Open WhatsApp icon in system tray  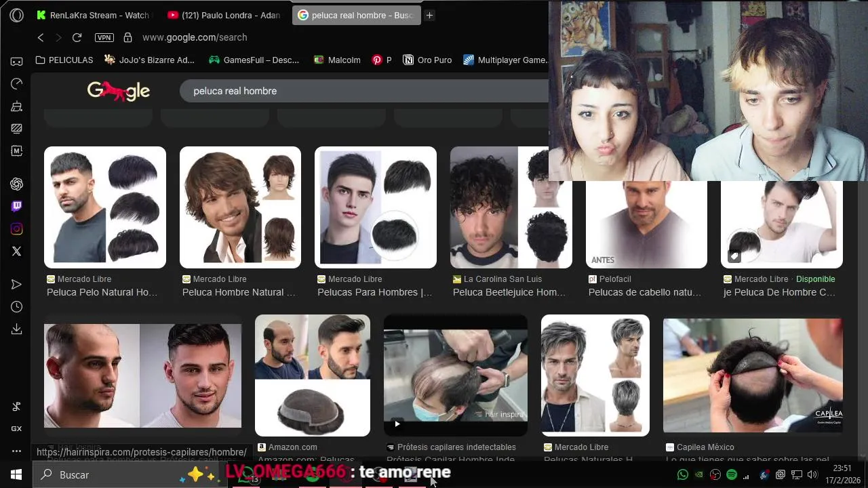click(683, 475)
